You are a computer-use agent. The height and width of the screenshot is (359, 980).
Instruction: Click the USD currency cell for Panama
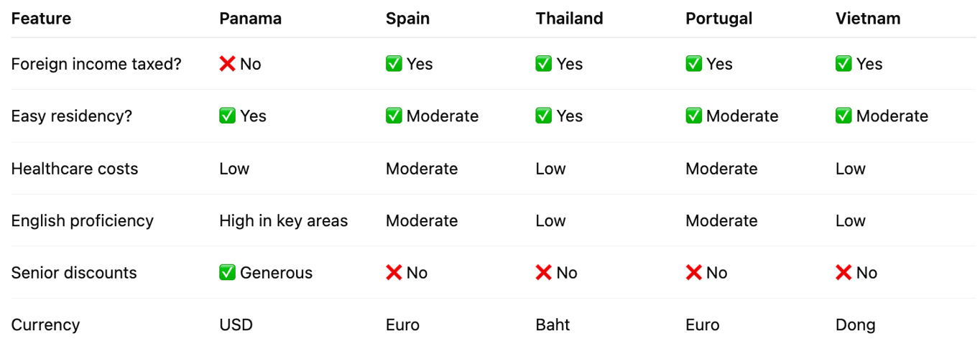(236, 325)
